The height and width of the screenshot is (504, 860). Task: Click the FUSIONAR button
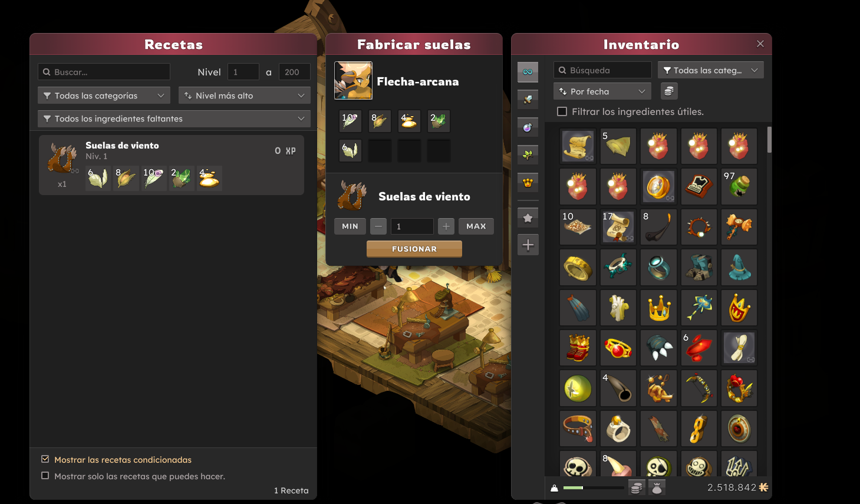coord(414,249)
